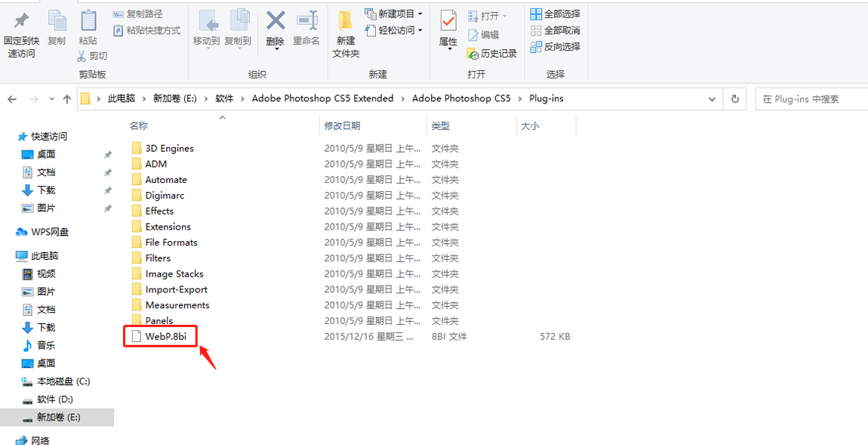Click Select All in the ribbon
The width and height of the screenshot is (868, 445).
pyautogui.click(x=556, y=14)
